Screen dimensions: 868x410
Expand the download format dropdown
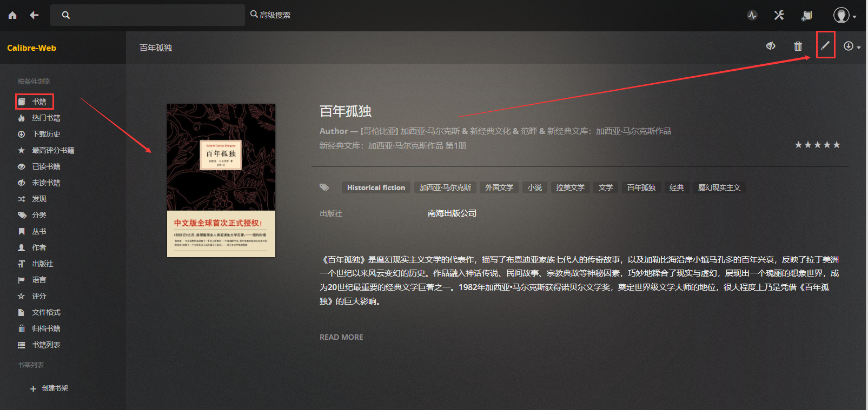coord(851,46)
